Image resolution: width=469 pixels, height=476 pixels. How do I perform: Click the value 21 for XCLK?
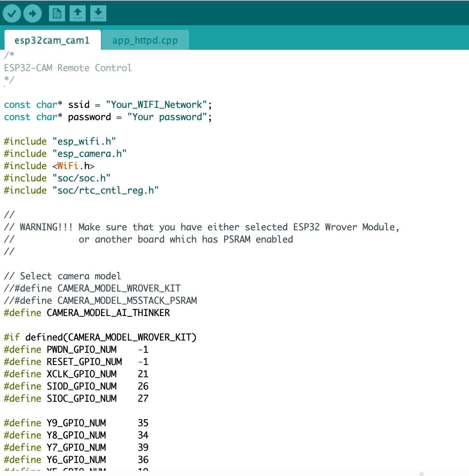click(x=143, y=374)
